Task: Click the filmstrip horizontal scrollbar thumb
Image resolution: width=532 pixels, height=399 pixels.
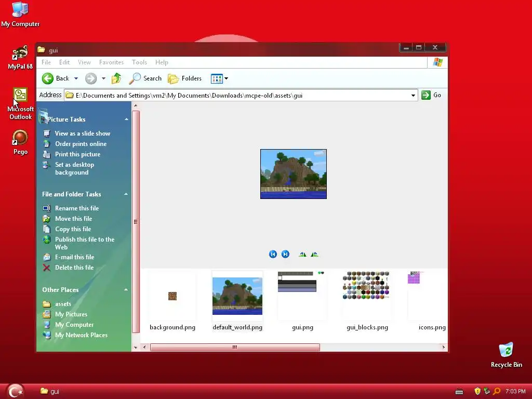Action: click(x=235, y=347)
